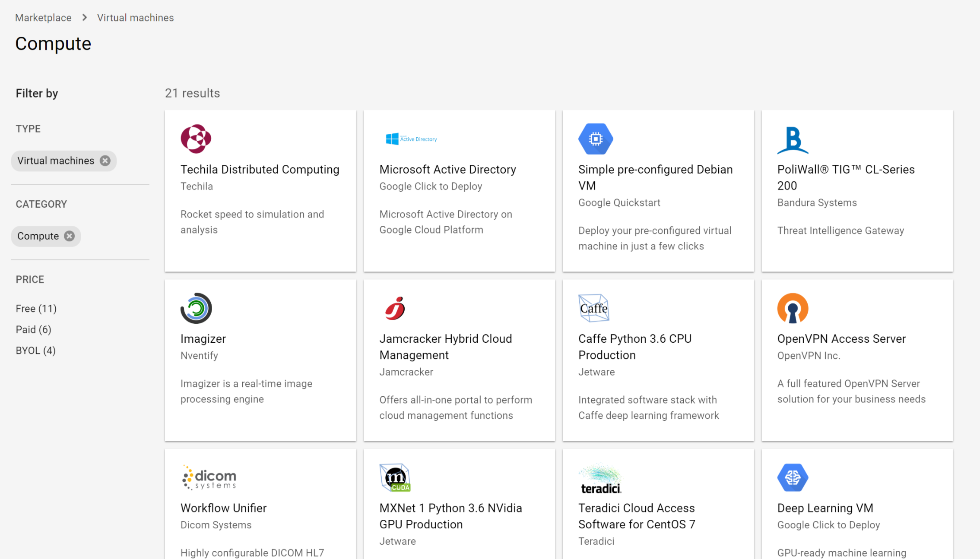Click the Jamcracker logo

396,308
